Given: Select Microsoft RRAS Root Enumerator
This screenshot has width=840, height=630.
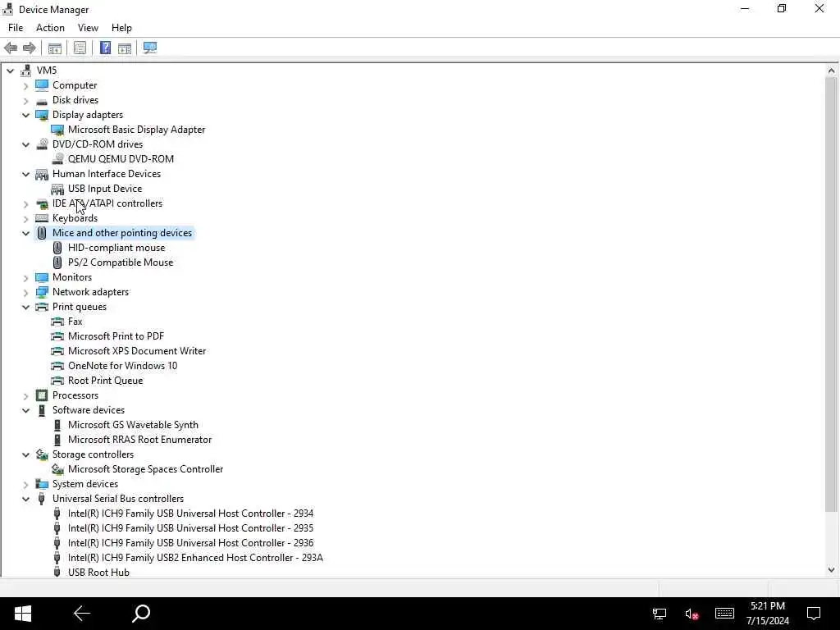Looking at the screenshot, I should tap(139, 440).
